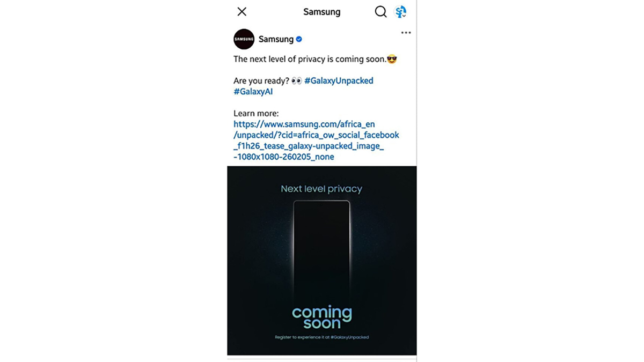
Task: Click the 'Samsung' header title
Action: pos(321,12)
